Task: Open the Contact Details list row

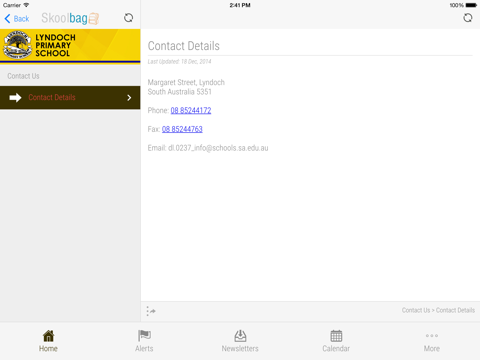Action: pyautogui.click(x=70, y=97)
